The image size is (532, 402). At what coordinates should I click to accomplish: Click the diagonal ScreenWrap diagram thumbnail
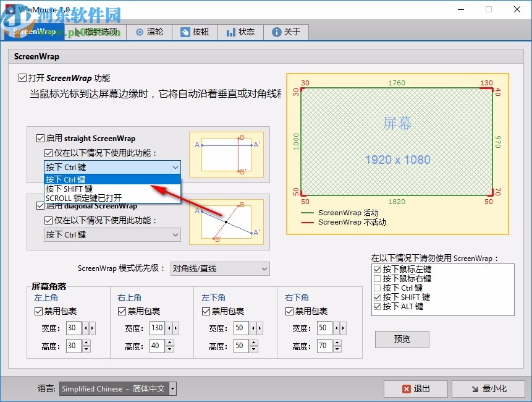[x=226, y=221]
